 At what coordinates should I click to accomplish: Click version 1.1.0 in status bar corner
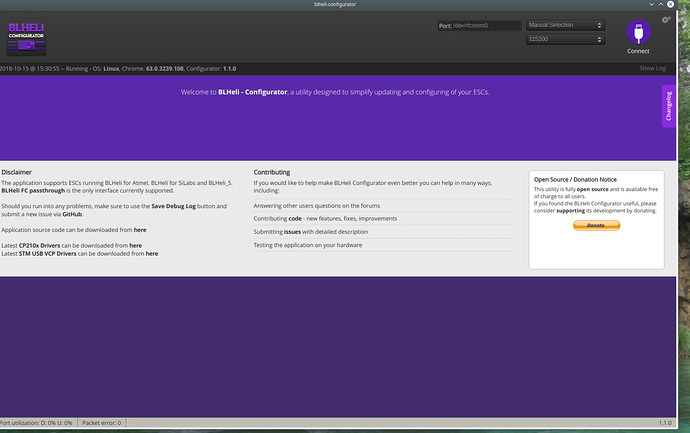pyautogui.click(x=665, y=423)
